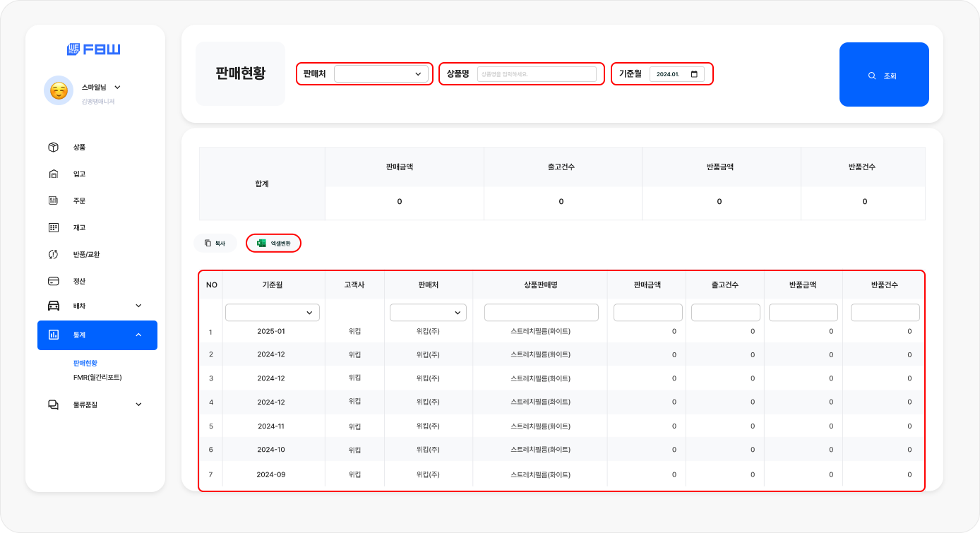The image size is (980, 533).
Task: Click the smiley profile avatar
Action: (59, 90)
